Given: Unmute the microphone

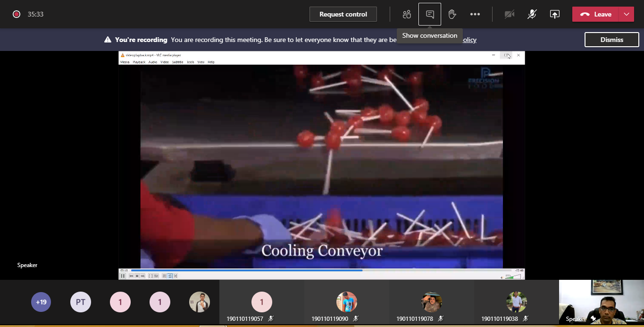Looking at the screenshot, I should 532,14.
